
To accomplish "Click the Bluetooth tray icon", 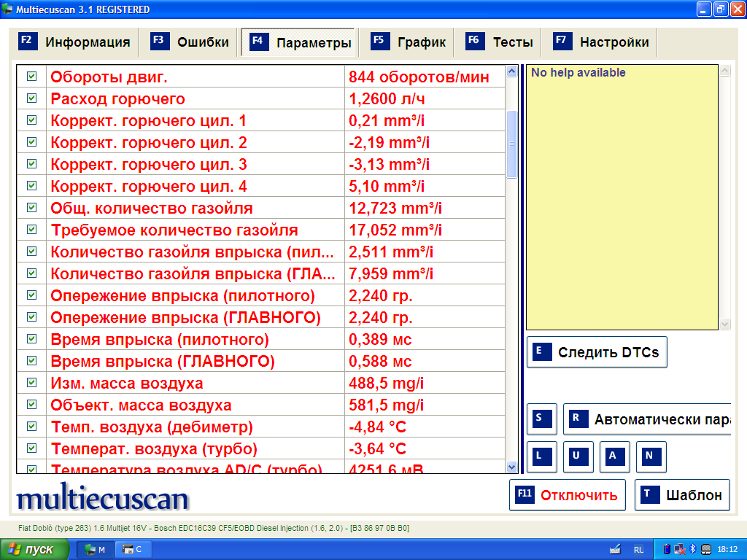I will 692,549.
